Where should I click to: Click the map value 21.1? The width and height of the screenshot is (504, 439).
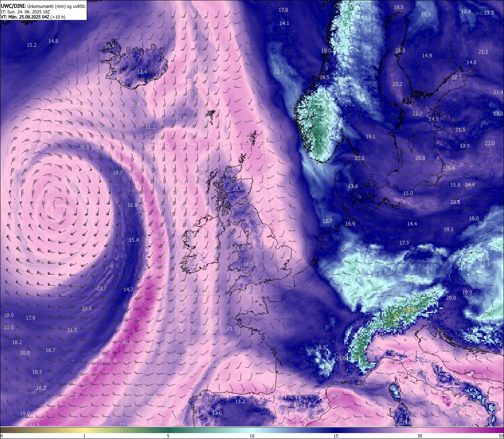click(232, 329)
